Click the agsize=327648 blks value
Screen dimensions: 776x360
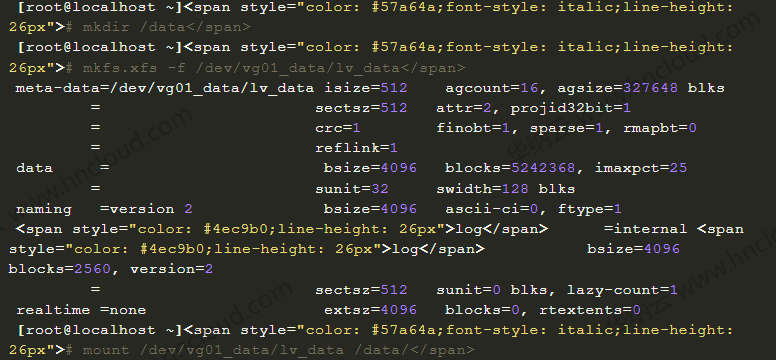tap(641, 88)
